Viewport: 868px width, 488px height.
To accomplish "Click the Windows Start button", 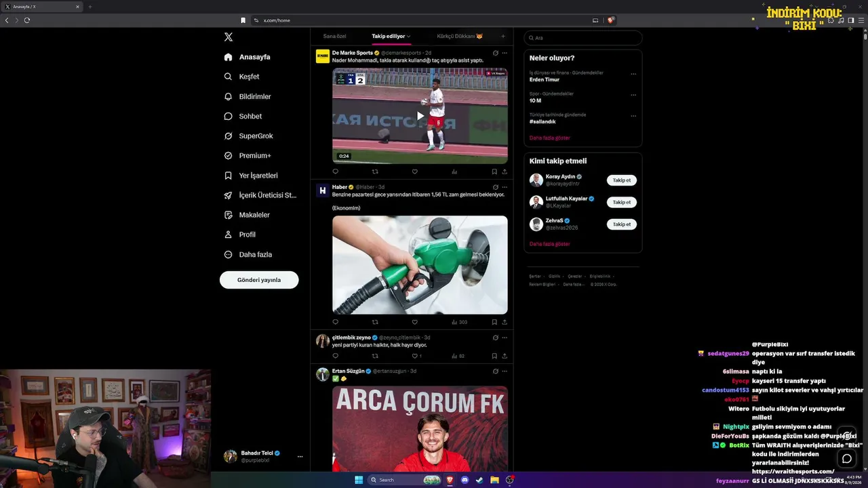I will (x=359, y=480).
